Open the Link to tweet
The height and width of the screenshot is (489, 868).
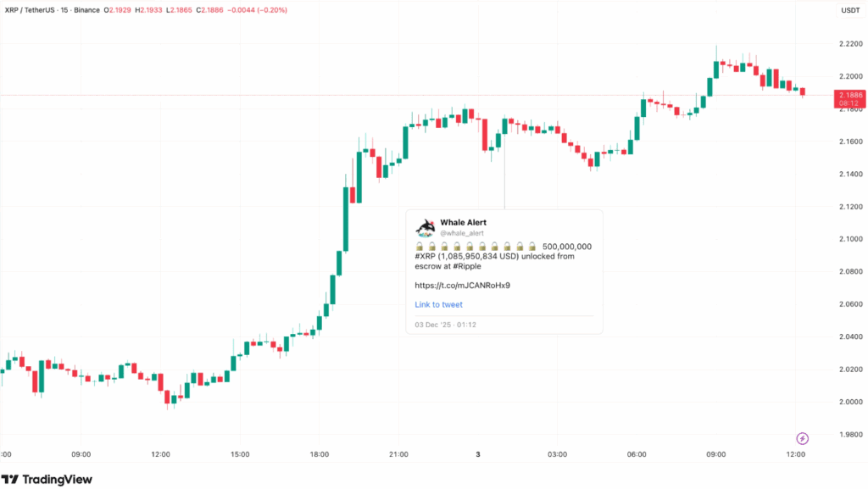click(438, 305)
